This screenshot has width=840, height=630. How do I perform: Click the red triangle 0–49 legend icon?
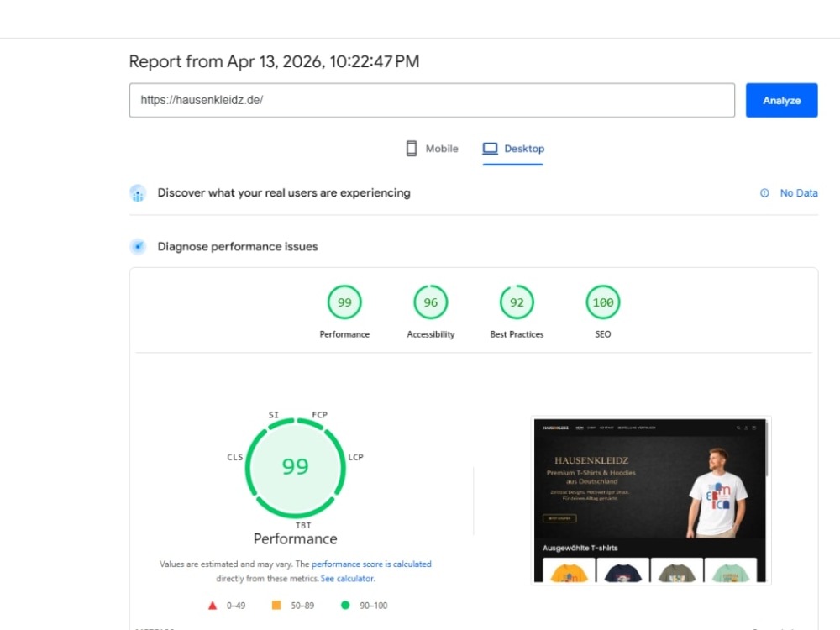point(213,606)
